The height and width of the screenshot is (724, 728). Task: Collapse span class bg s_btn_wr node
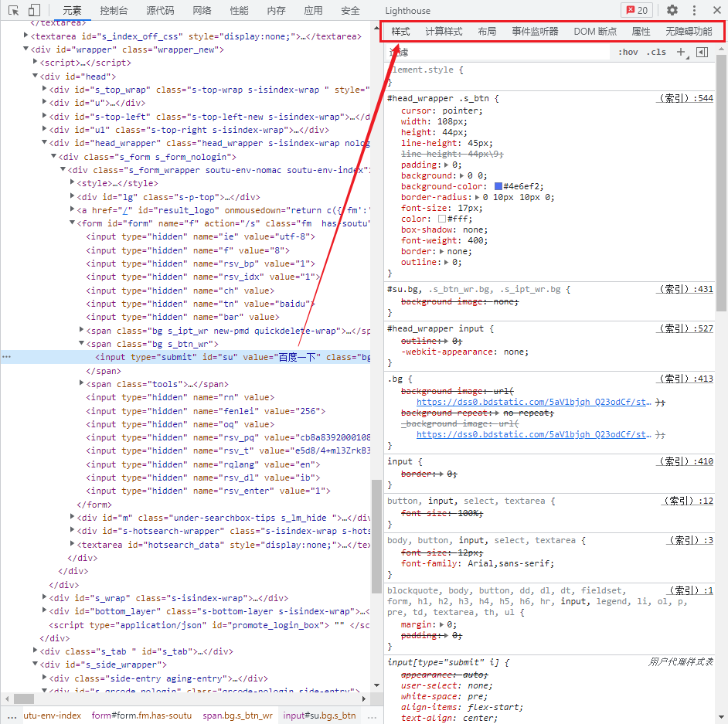tap(81, 342)
